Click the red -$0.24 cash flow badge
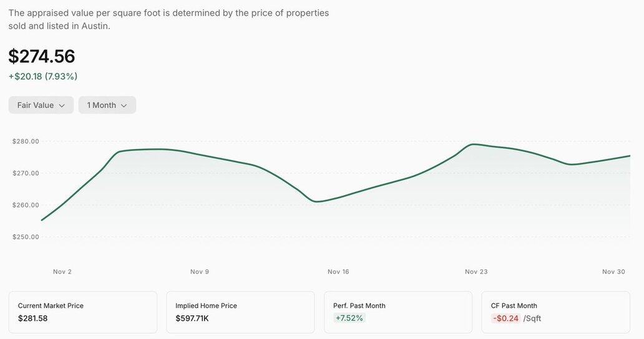 click(505, 318)
